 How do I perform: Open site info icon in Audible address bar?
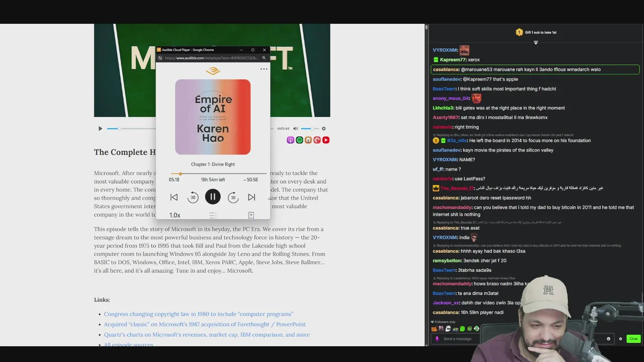coord(160,58)
